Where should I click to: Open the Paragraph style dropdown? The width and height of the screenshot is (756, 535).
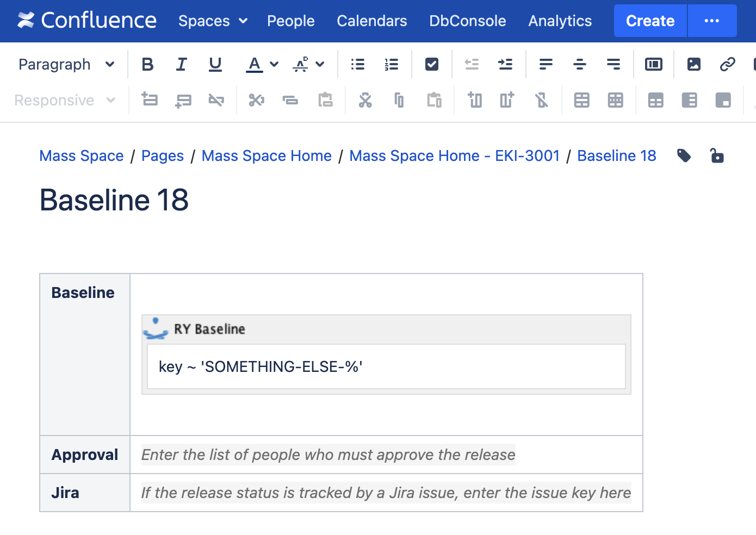66,64
